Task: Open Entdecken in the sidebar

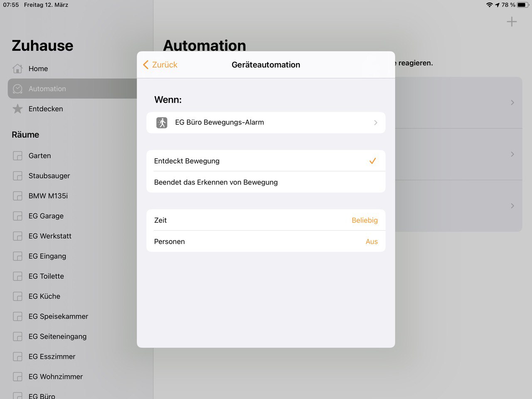Action: tap(46, 109)
